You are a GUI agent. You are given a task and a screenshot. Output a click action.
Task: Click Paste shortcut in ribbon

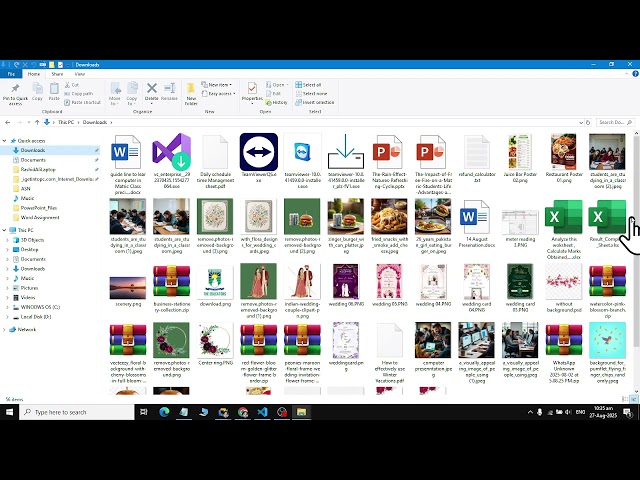pyautogui.click(x=82, y=102)
